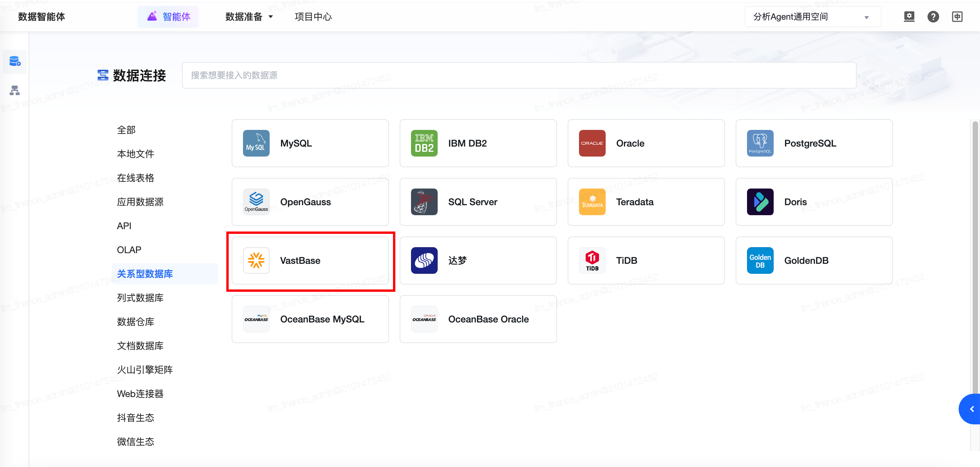Open the 分析Agent通用空间 workspace dropdown
Image resolution: width=980 pixels, height=467 pixels.
(x=813, y=17)
